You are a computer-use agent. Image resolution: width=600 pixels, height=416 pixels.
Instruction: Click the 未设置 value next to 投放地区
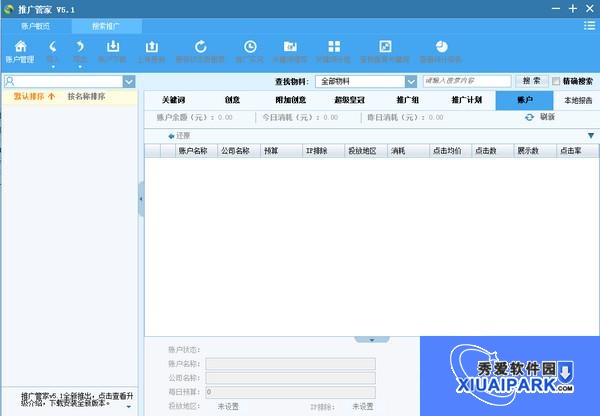[228, 407]
